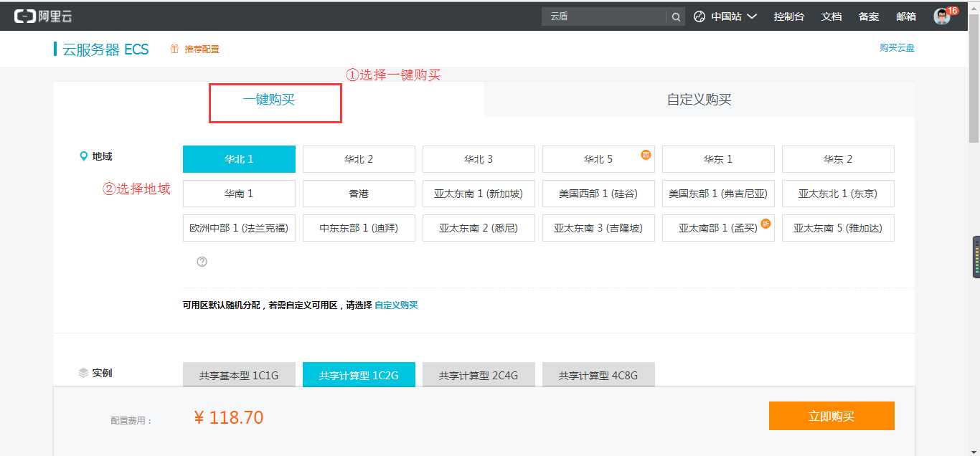Click the floating side widget on right edge
The image size is (980, 456).
point(976,257)
